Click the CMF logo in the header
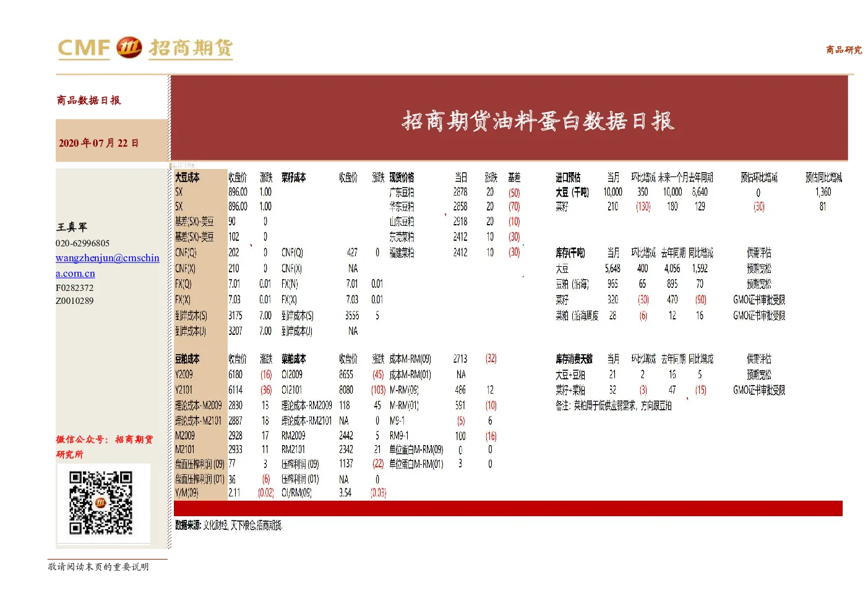The image size is (868, 614). pyautogui.click(x=84, y=48)
